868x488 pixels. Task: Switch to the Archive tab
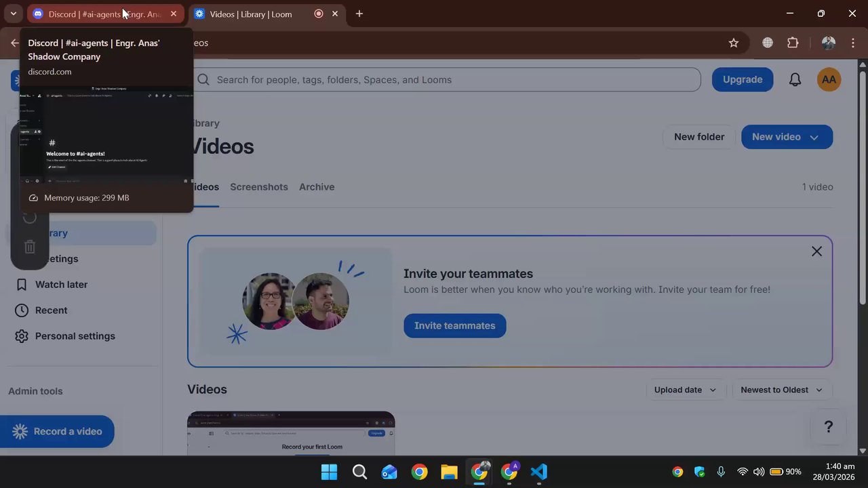click(317, 187)
